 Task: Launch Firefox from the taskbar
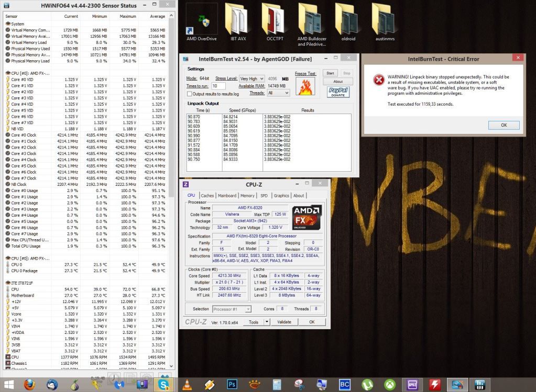click(29, 385)
